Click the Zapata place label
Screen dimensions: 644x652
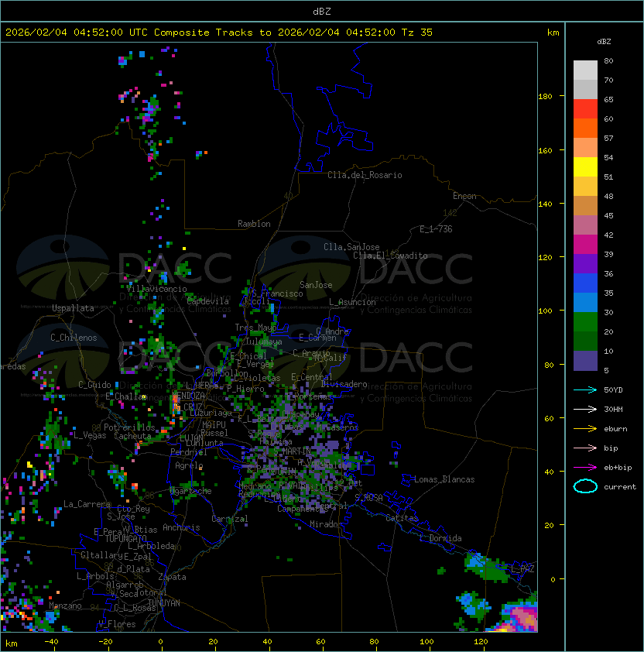[x=172, y=577]
